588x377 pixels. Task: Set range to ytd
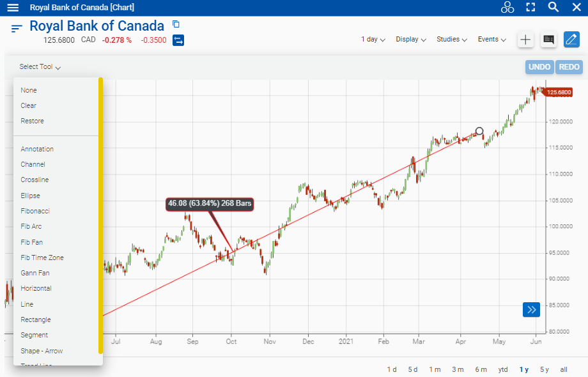(503, 369)
